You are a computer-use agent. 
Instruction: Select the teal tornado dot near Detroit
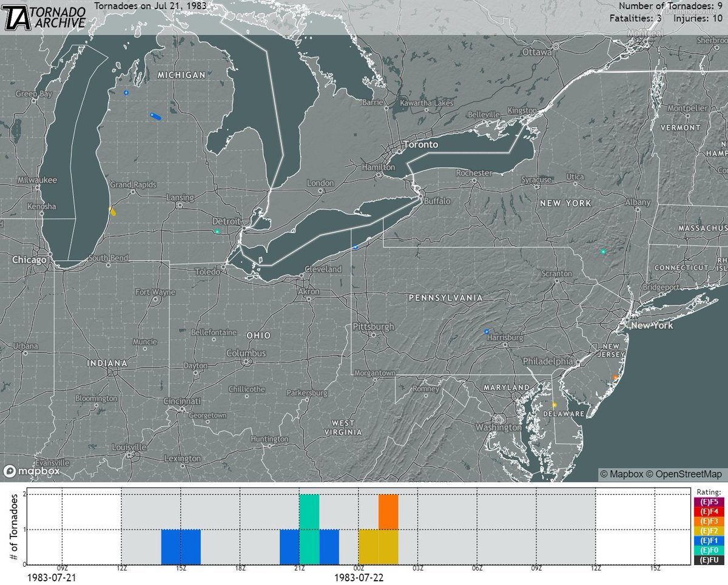(x=217, y=231)
